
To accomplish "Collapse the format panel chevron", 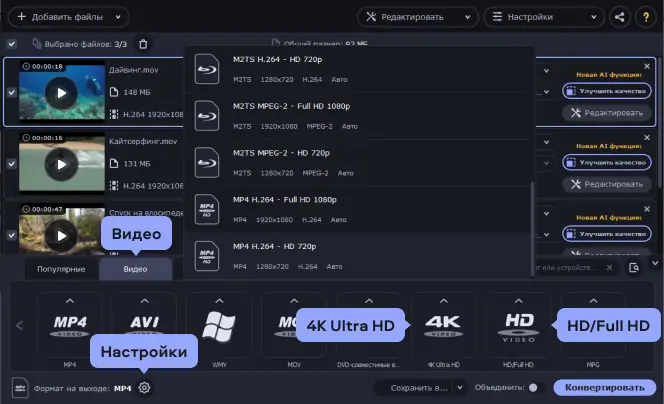I will point(655,263).
